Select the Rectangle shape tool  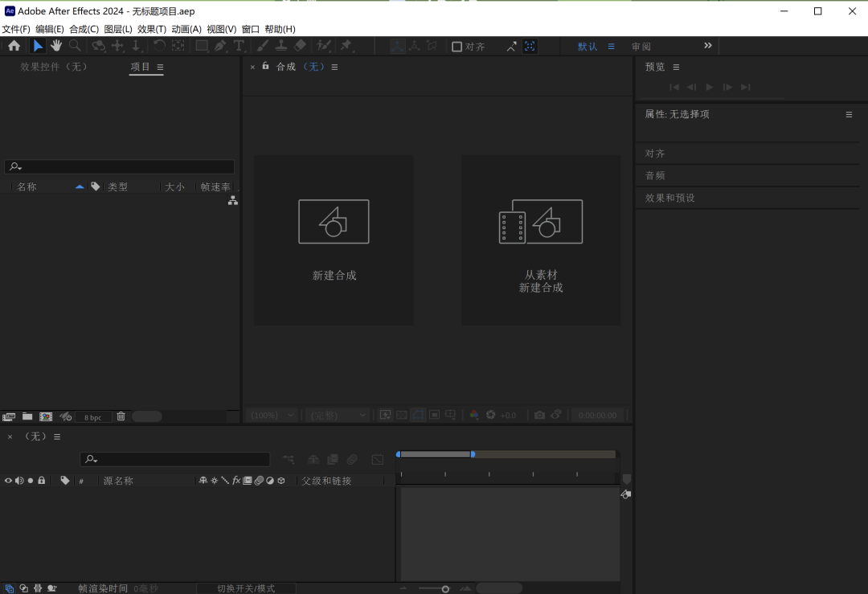tap(202, 46)
